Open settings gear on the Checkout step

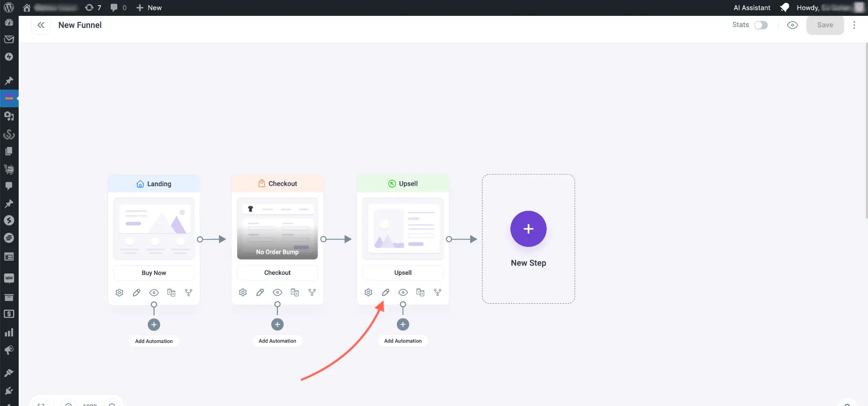[243, 292]
